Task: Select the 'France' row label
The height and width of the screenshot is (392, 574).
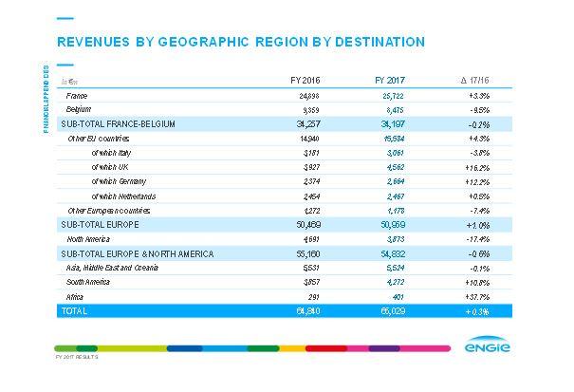Action: pyautogui.click(x=77, y=96)
